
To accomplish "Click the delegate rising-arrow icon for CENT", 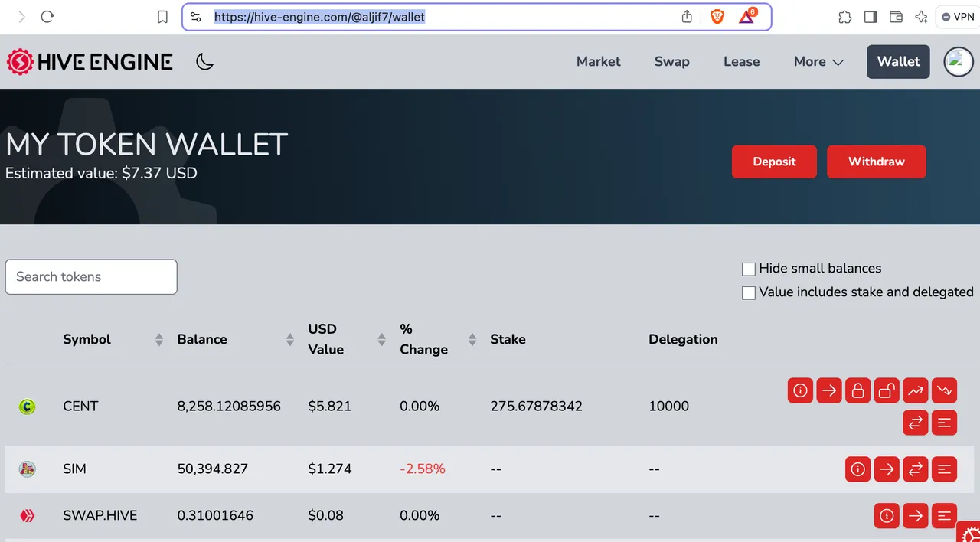I will click(x=916, y=390).
